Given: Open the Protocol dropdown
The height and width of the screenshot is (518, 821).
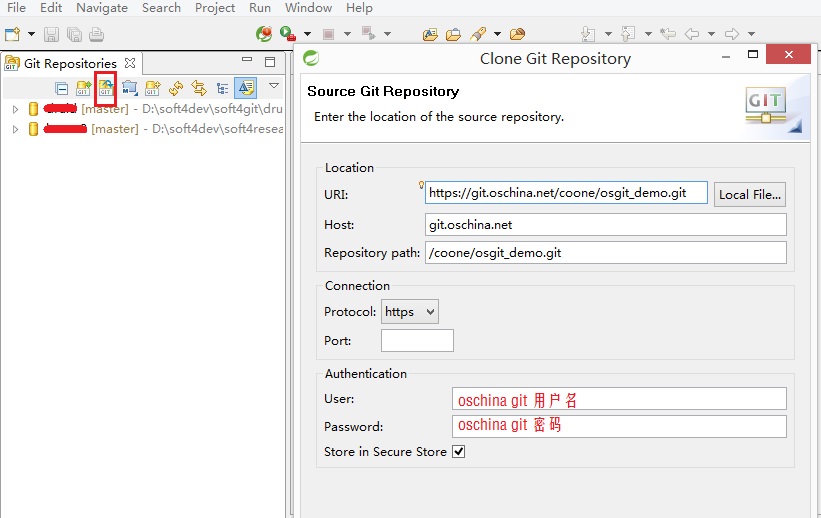Looking at the screenshot, I should point(410,312).
